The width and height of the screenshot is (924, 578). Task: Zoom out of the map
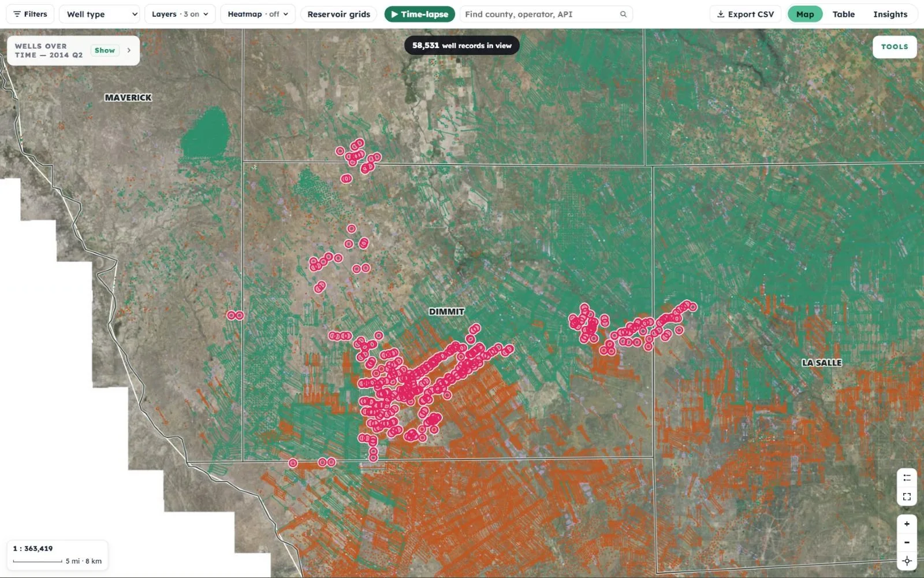[x=907, y=542]
